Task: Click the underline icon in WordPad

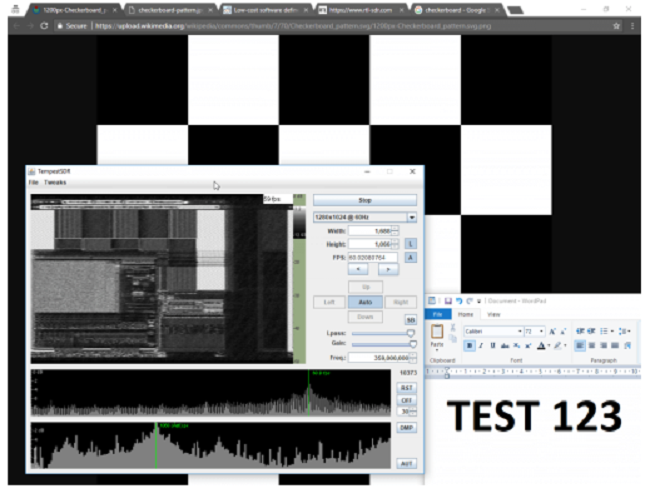Action: coord(493,345)
